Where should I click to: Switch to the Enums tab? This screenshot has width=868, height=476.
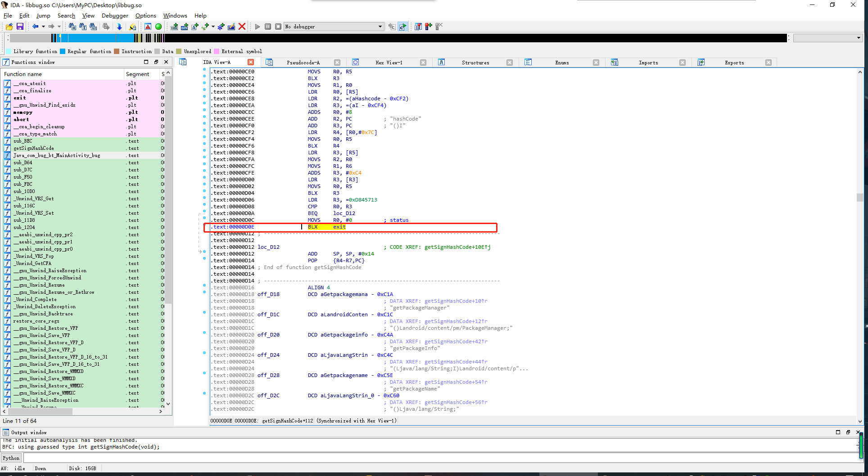pos(562,63)
